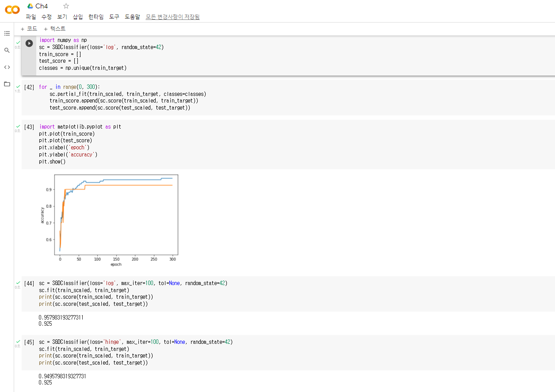Image resolution: width=555 pixels, height=392 pixels.
Task: Click the Colab logo icon
Action: 12,10
